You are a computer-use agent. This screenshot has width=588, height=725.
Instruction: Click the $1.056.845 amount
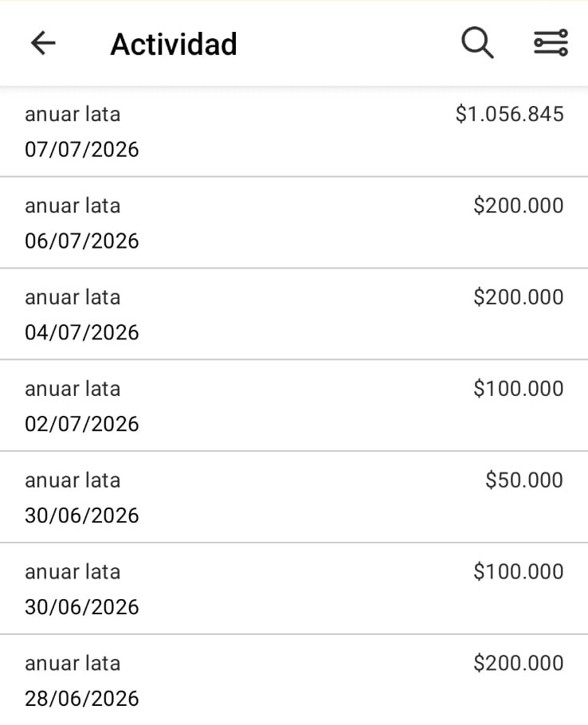(509, 114)
